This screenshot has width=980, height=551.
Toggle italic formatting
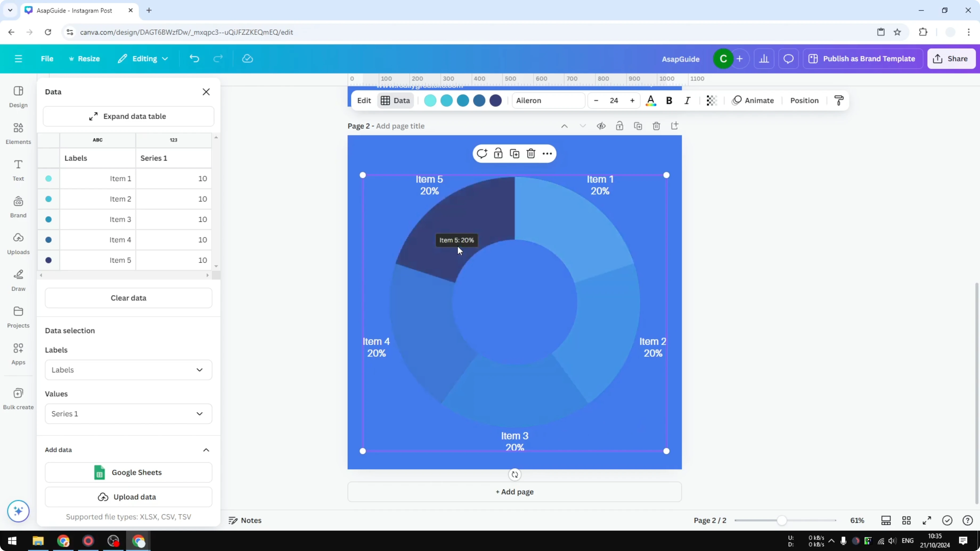click(687, 100)
